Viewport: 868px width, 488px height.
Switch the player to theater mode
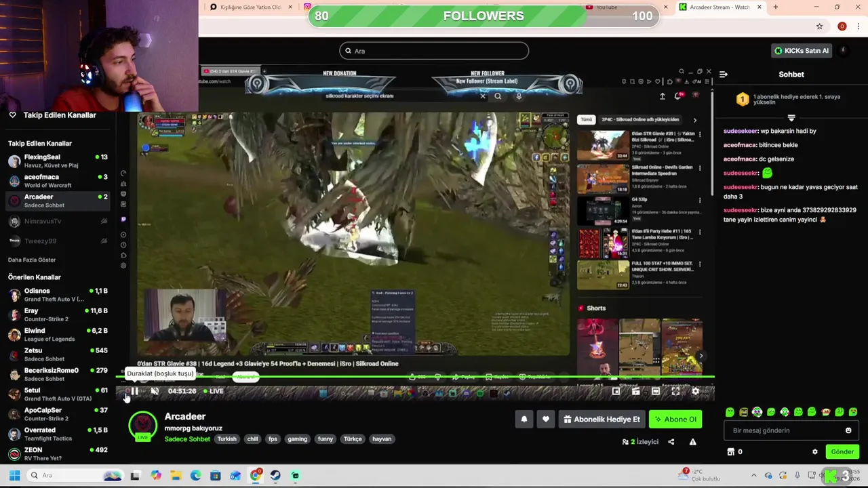click(x=656, y=391)
